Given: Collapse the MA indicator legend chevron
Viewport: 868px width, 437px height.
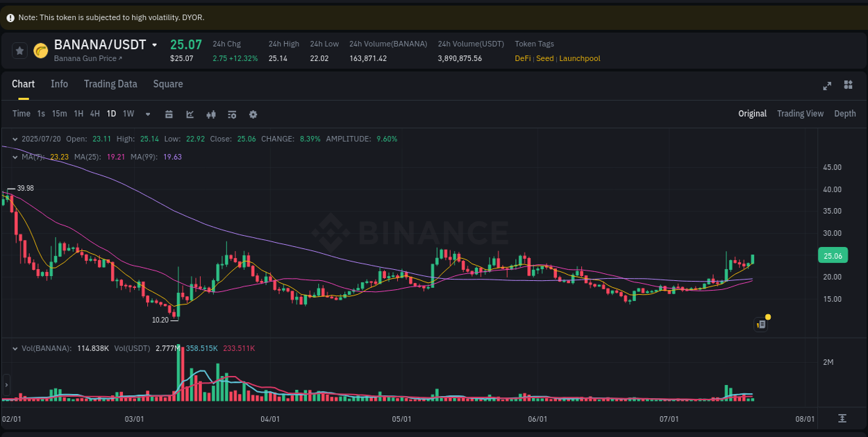Looking at the screenshot, I should (x=14, y=157).
